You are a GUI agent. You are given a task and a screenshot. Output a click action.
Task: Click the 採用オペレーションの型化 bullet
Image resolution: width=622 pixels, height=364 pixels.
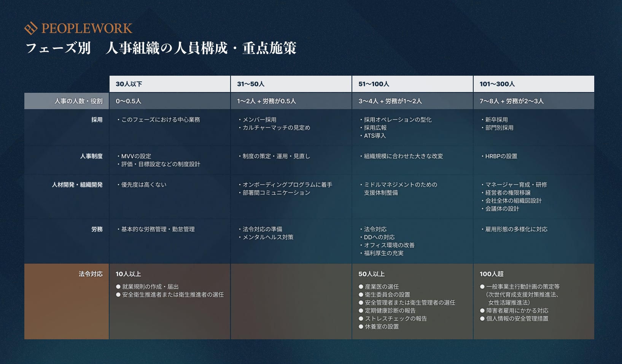395,120
